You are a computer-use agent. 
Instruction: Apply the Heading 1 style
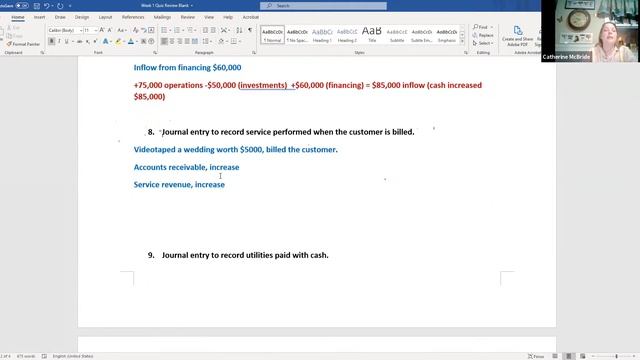pyautogui.click(x=322, y=35)
